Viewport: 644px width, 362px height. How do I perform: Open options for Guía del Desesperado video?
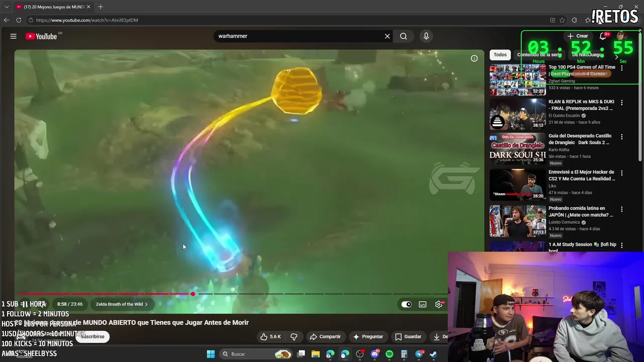point(622,137)
